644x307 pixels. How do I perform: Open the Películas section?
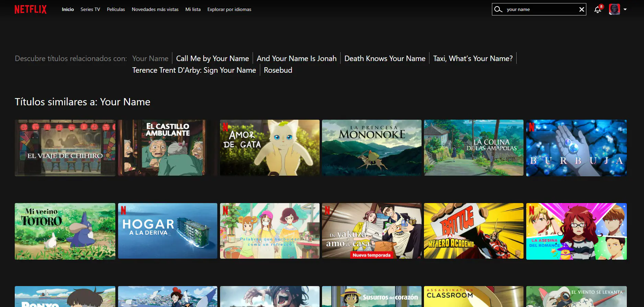coord(116,9)
